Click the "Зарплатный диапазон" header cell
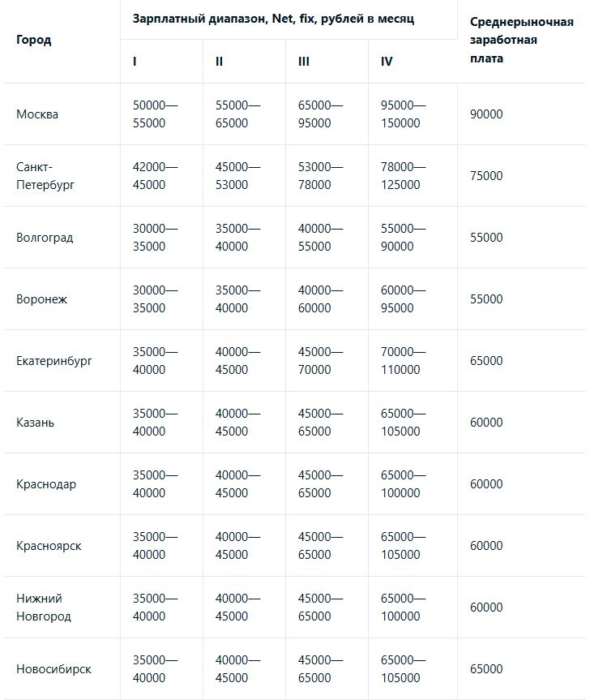Screen dimensions: 590x700 click(273, 18)
